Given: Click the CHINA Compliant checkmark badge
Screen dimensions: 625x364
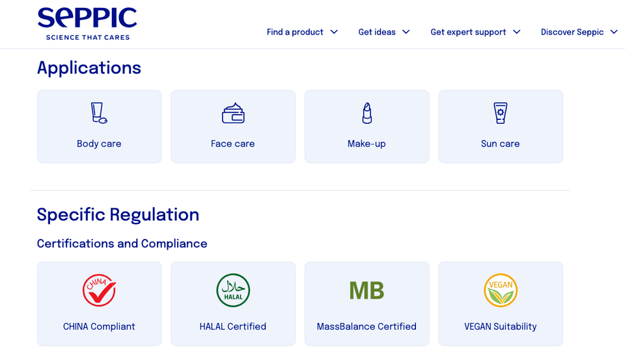Looking at the screenshot, I should (99, 290).
